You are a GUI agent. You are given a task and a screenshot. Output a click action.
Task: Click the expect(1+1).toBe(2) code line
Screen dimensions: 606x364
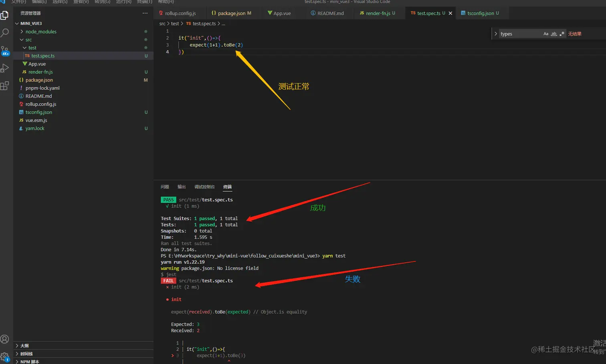tap(216, 45)
